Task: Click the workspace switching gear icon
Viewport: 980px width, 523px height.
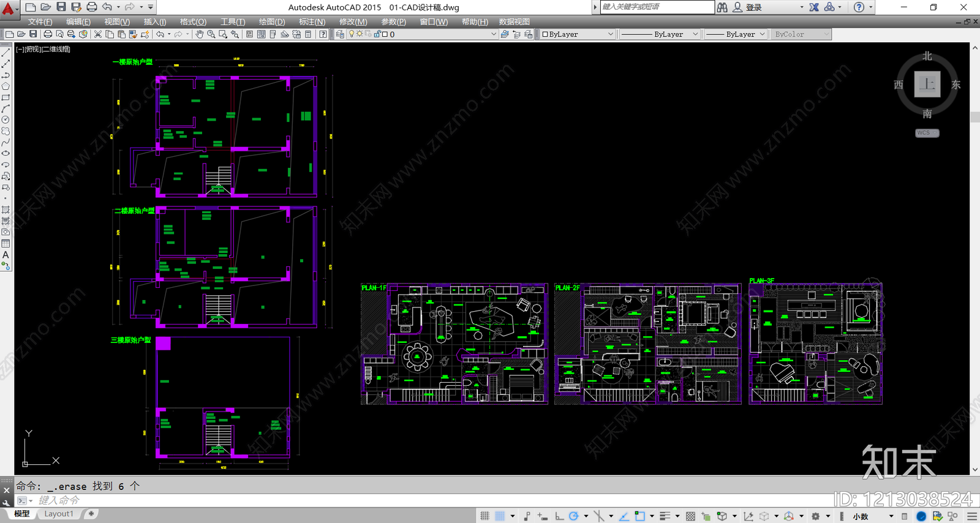Action: (816, 516)
